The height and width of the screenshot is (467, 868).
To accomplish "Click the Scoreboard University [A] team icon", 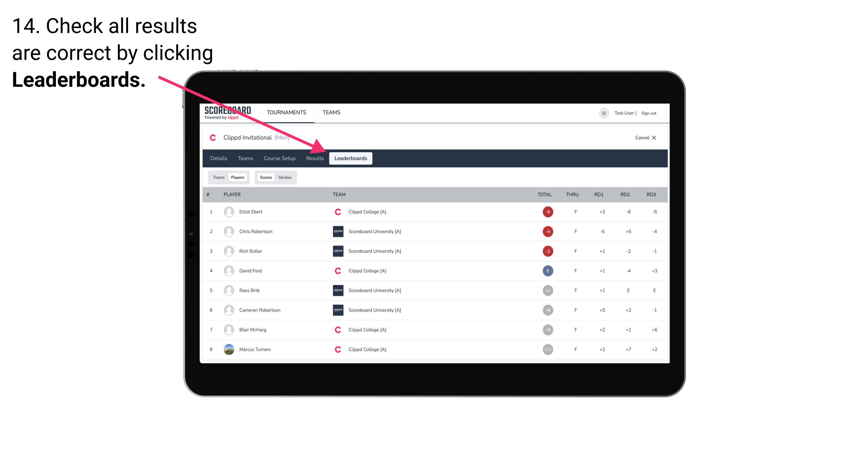I will point(336,231).
